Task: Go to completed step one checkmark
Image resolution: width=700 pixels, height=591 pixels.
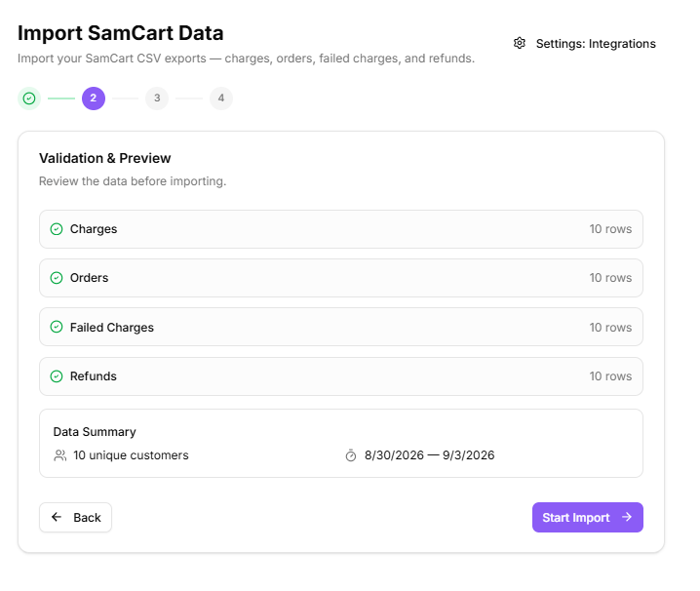Action: [29, 98]
